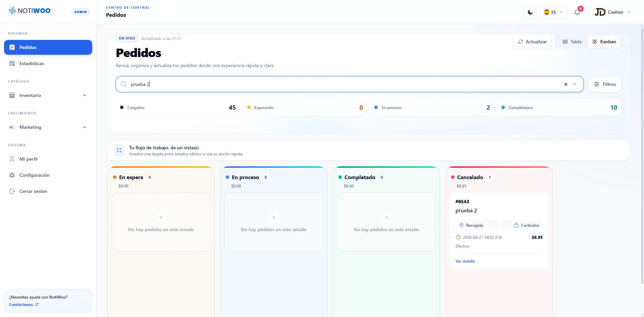The image size is (644, 317).
Task: Switch to Tabla view
Action: point(572,42)
